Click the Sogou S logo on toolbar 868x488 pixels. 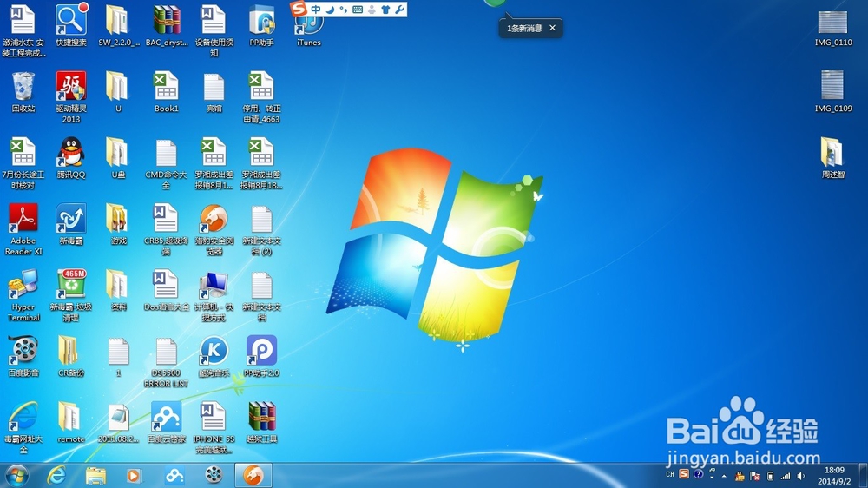pos(299,9)
